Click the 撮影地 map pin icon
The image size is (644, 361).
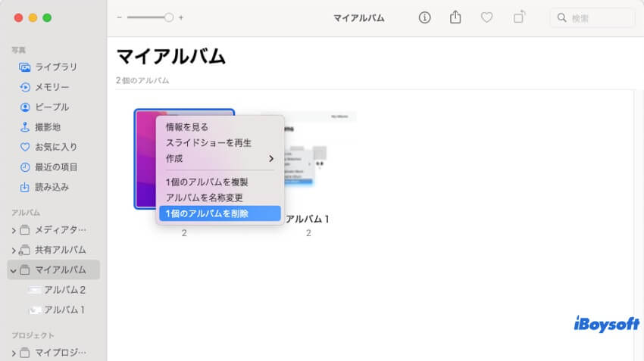[25, 127]
